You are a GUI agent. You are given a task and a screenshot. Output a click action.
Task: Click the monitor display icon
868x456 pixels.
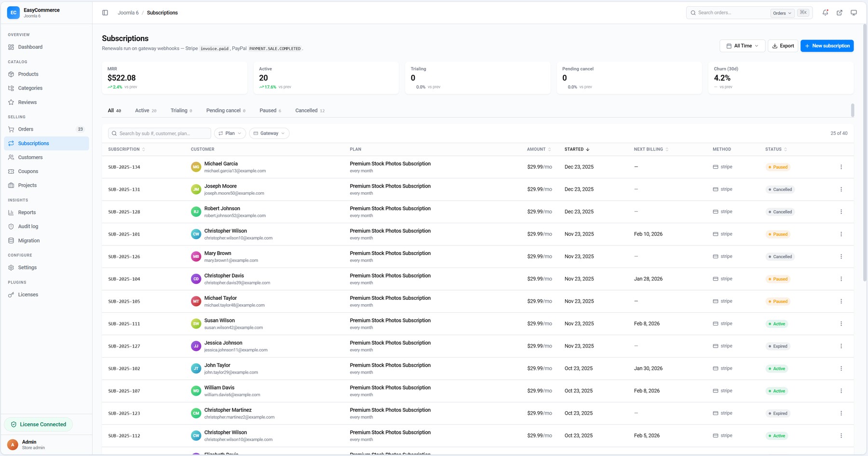tap(854, 13)
